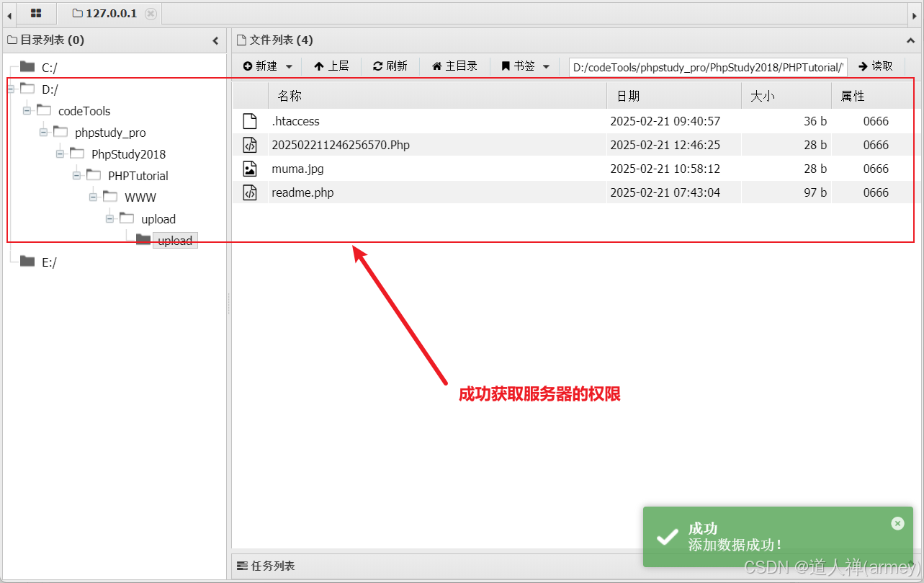This screenshot has width=924, height=583.
Task: Sort files by 大小 column
Action: coord(786,96)
